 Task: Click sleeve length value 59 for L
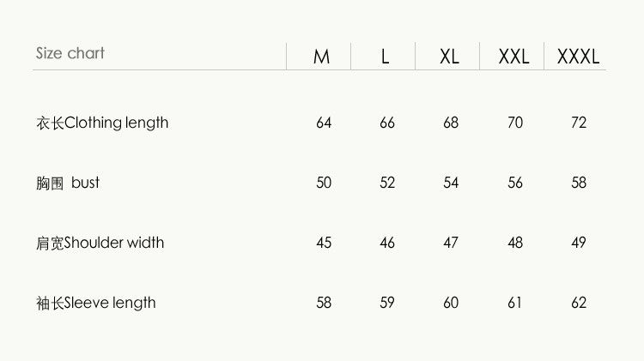click(x=387, y=303)
